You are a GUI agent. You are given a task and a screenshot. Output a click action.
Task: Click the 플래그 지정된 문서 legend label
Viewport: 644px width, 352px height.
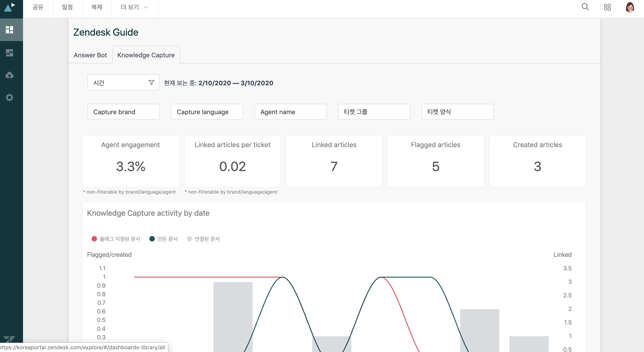pyautogui.click(x=120, y=239)
